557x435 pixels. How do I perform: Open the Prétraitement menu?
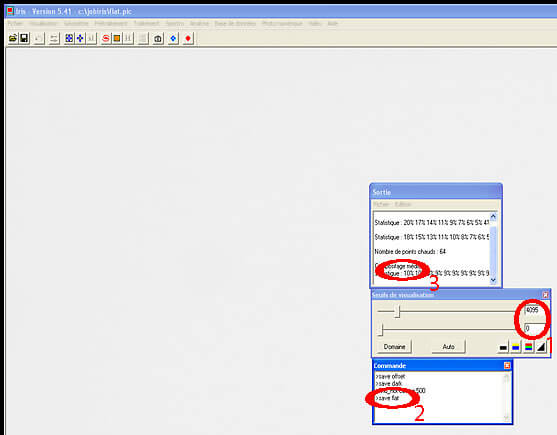click(111, 23)
